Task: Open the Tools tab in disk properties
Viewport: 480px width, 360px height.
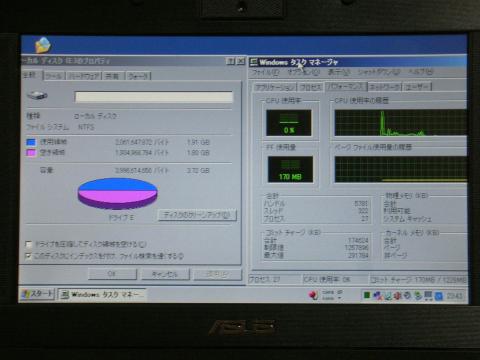Action: coord(54,76)
